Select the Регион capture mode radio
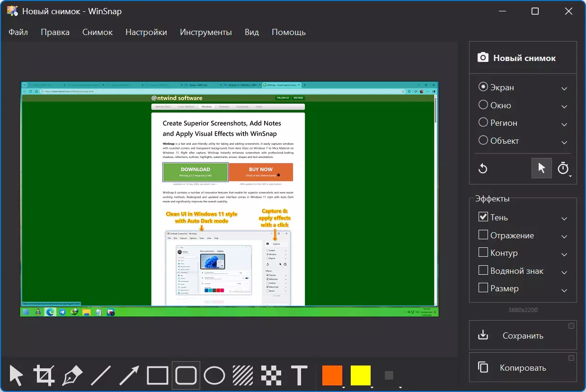The height and width of the screenshot is (392, 586). click(483, 122)
